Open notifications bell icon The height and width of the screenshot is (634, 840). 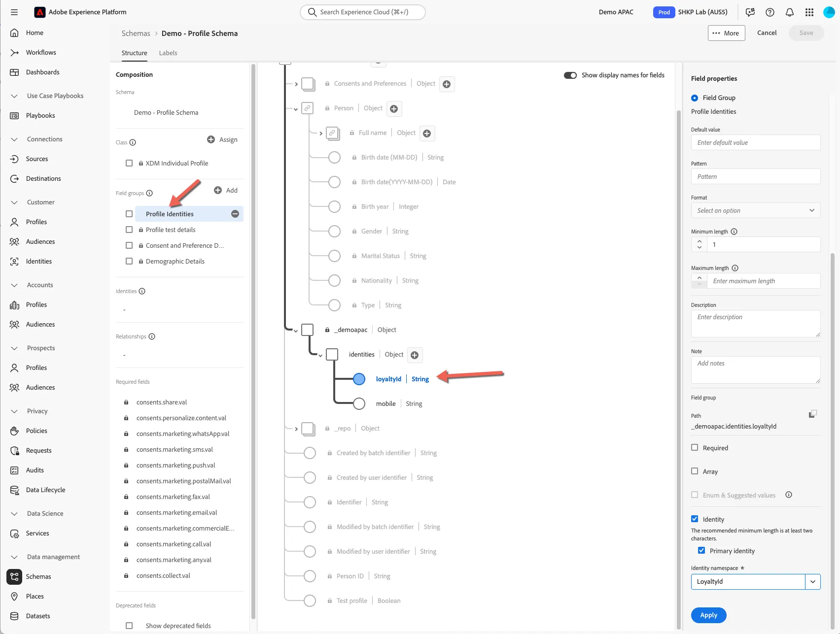(790, 12)
